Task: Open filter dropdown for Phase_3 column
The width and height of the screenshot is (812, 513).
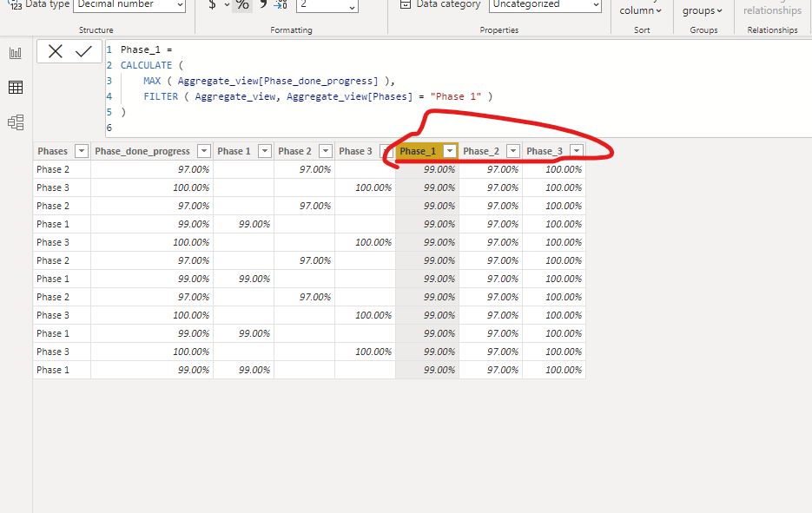Action: (577, 151)
